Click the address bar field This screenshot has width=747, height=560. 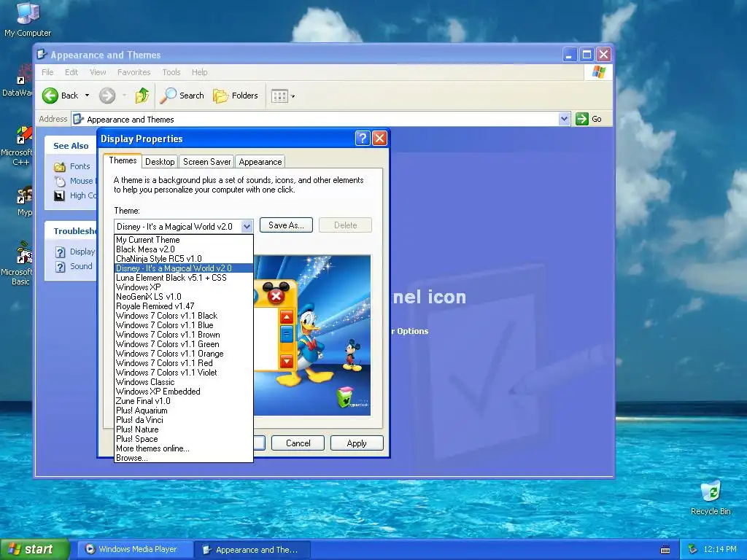tap(314, 119)
